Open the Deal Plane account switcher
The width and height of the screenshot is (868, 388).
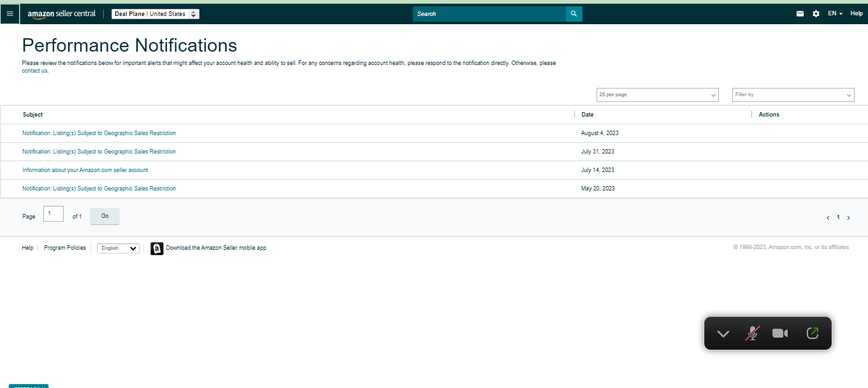pos(156,14)
